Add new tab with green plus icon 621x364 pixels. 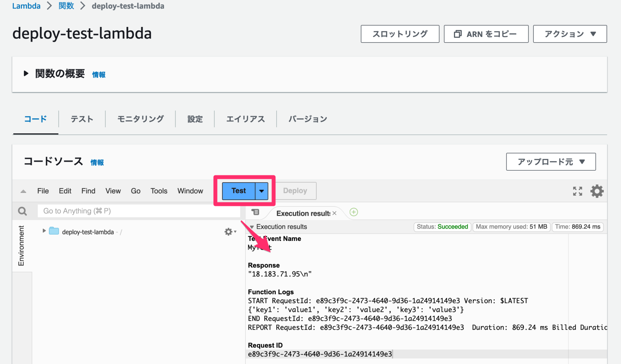(354, 212)
